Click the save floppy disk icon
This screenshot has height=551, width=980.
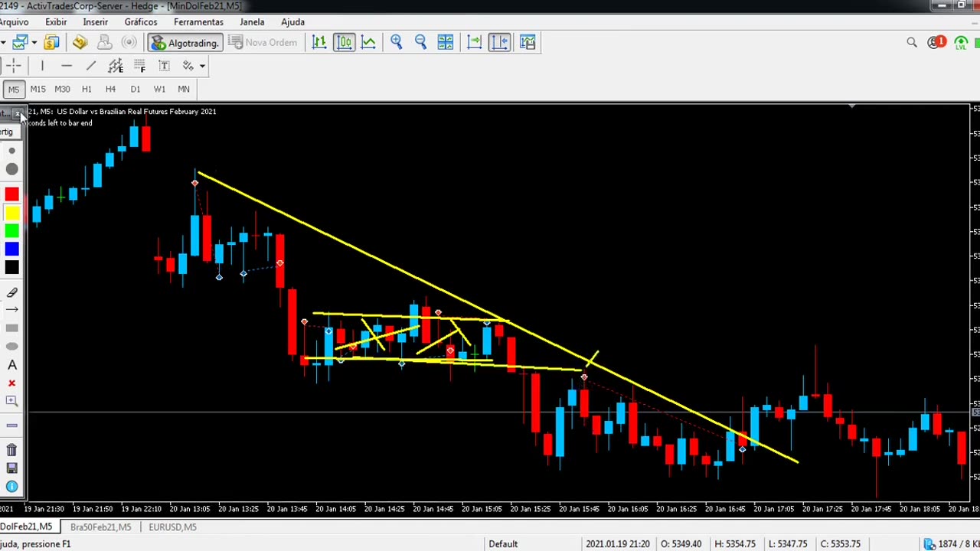pyautogui.click(x=11, y=468)
